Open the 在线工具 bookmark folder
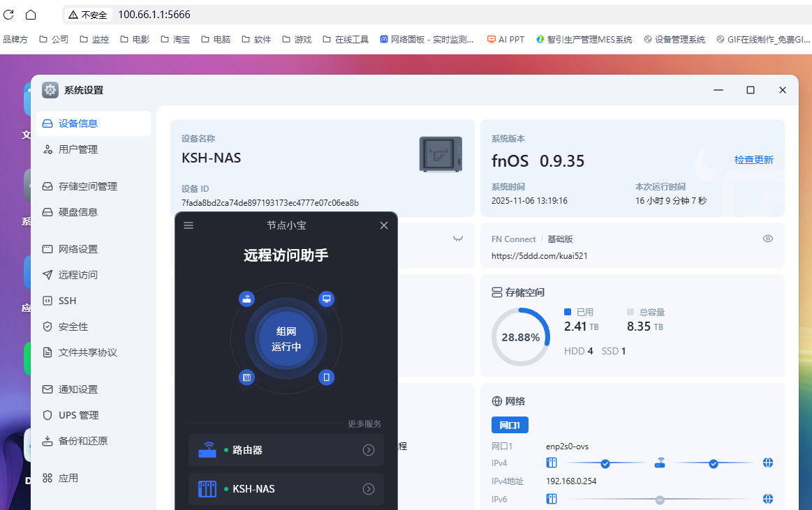 click(x=346, y=39)
